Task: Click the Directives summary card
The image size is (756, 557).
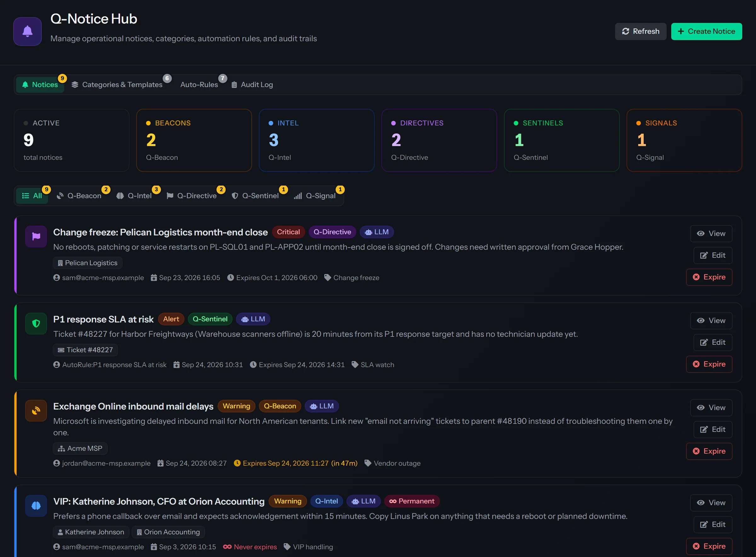Action: (439, 140)
